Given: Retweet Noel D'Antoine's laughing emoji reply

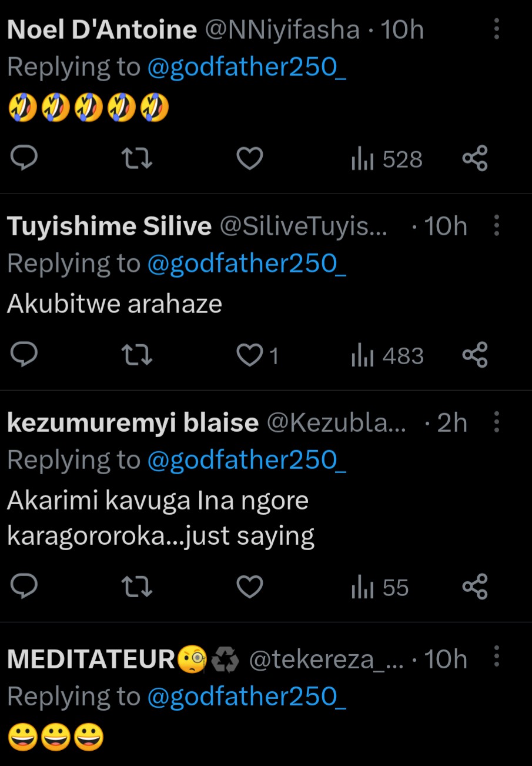Looking at the screenshot, I should point(136,159).
